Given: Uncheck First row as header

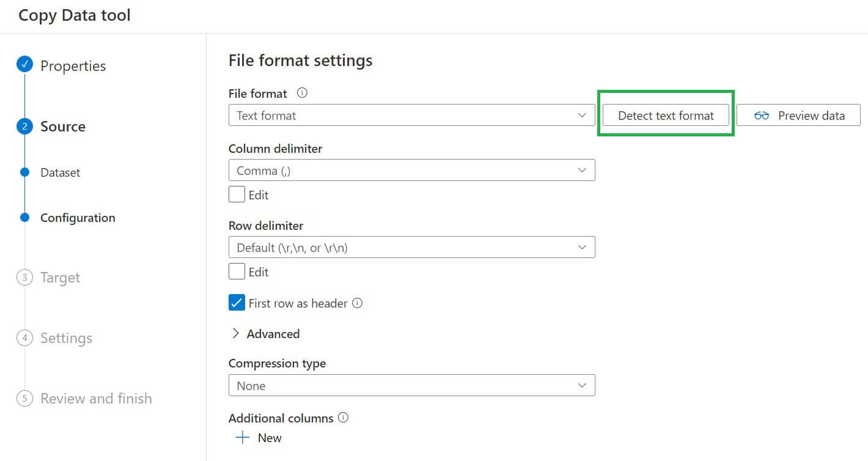Looking at the screenshot, I should (237, 303).
